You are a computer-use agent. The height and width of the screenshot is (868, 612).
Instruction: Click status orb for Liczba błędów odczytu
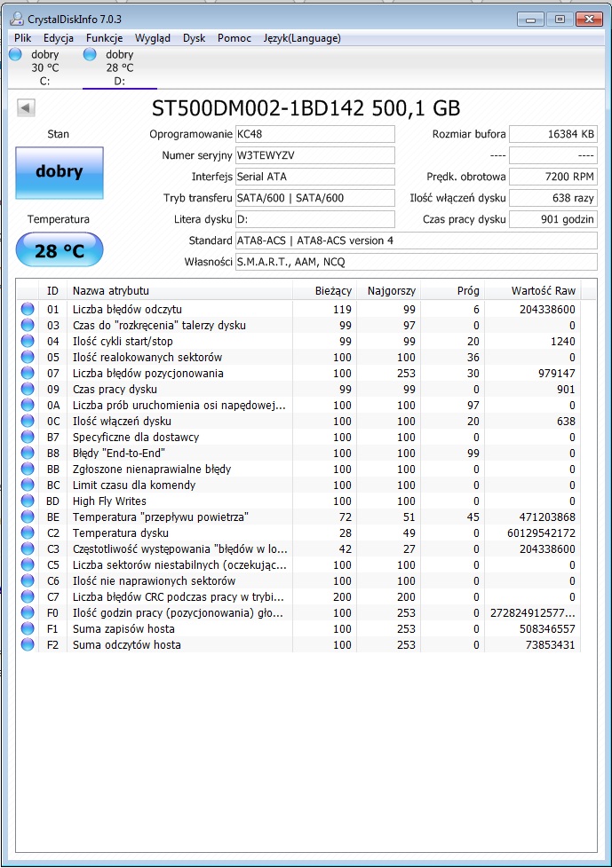tap(28, 309)
